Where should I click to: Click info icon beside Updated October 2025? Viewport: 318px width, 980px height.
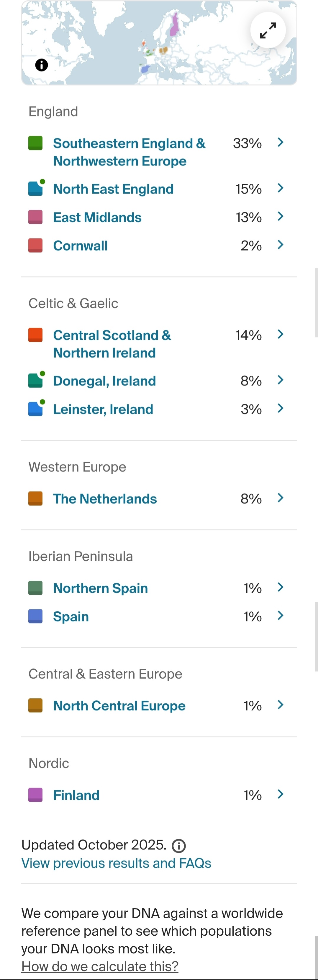coord(178,846)
